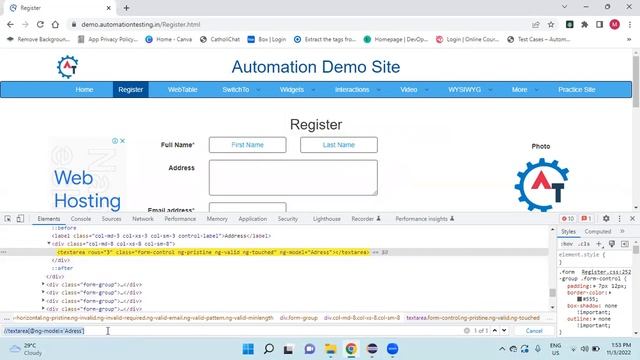Image resolution: width=640 pixels, height=360 pixels.
Task: Switch to the Sources tab in DevTools
Action: [x=111, y=219]
